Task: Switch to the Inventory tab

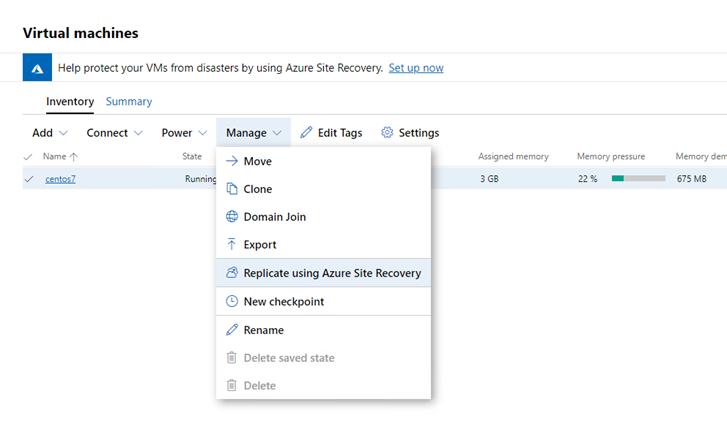Action: pyautogui.click(x=70, y=102)
